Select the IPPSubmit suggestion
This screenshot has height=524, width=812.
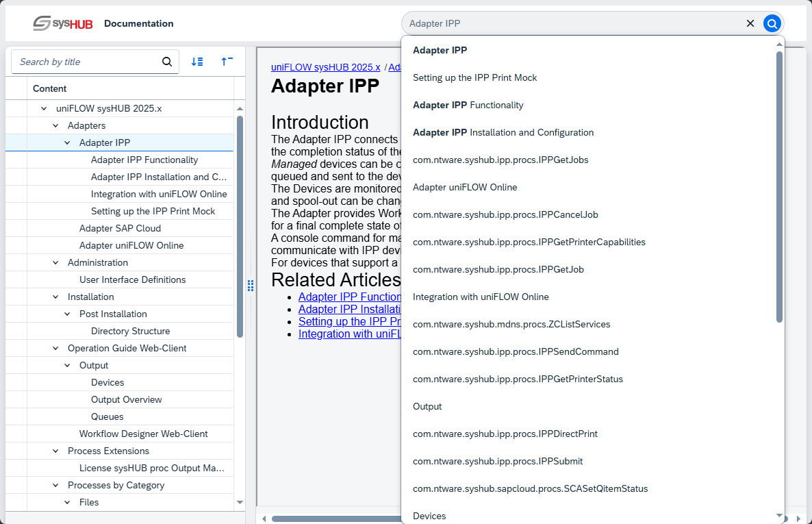(589, 461)
